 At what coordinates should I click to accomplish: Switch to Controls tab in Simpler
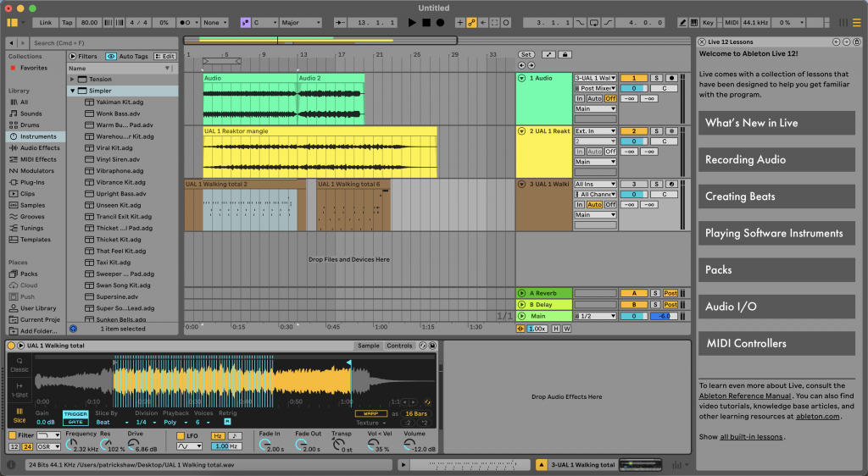[399, 346]
